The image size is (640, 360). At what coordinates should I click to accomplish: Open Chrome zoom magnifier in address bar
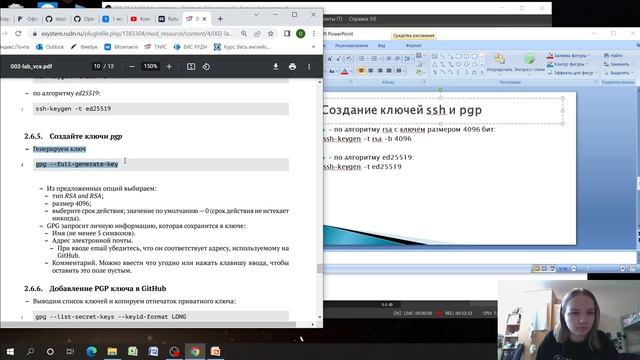244,33
